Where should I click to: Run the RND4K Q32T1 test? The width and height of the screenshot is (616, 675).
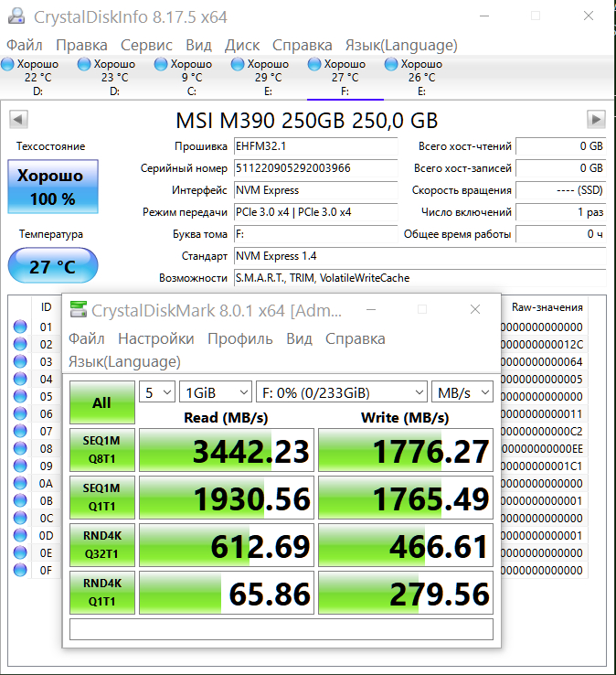click(x=102, y=544)
